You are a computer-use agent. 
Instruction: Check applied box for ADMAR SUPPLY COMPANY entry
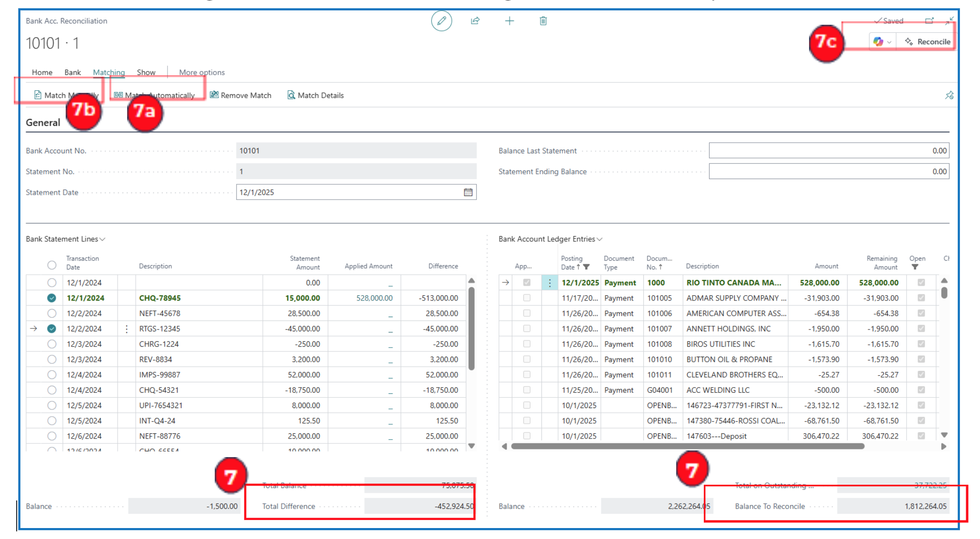[527, 298]
